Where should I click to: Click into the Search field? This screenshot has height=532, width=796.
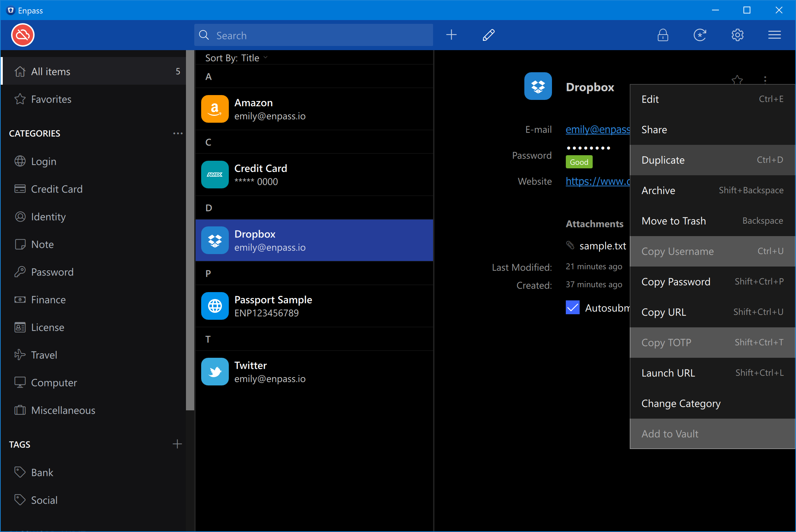pos(313,35)
